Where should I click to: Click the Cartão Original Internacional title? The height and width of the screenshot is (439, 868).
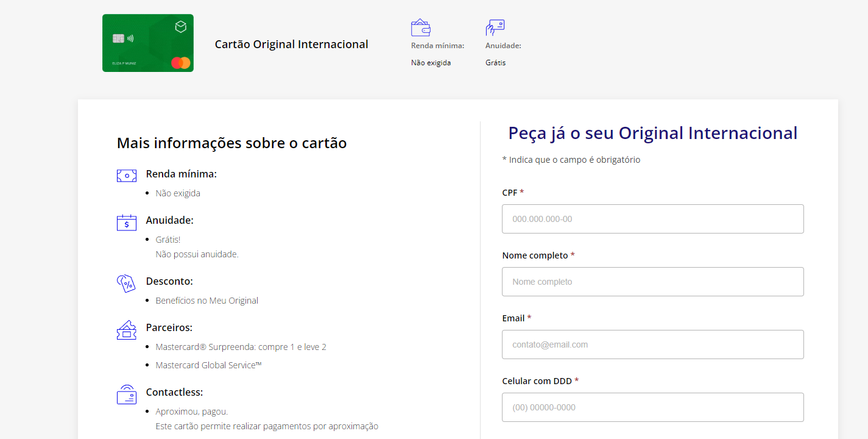click(x=291, y=45)
